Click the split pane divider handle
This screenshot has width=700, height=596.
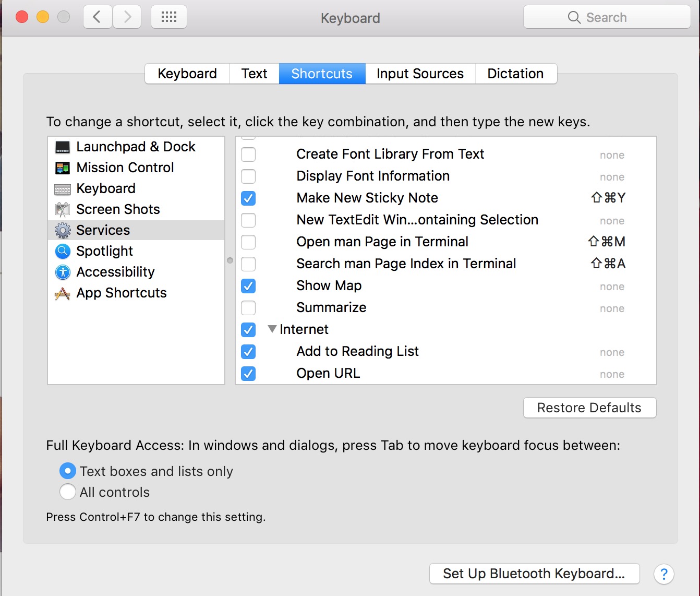pos(230,260)
